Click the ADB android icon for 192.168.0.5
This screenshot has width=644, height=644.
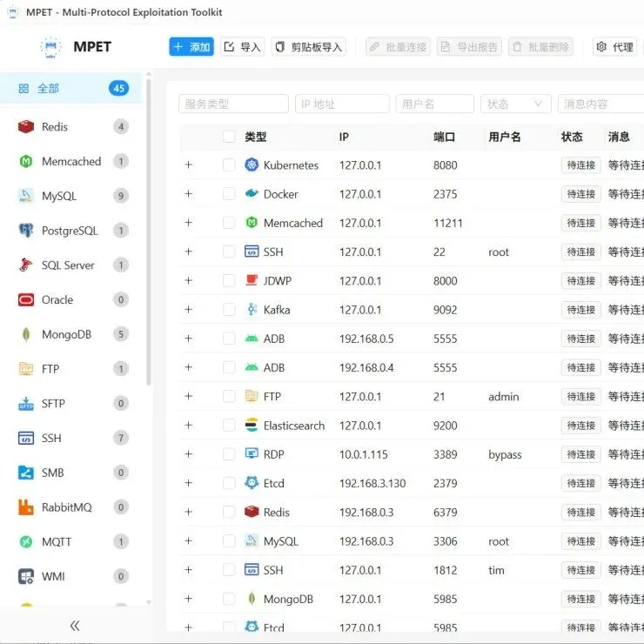252,339
